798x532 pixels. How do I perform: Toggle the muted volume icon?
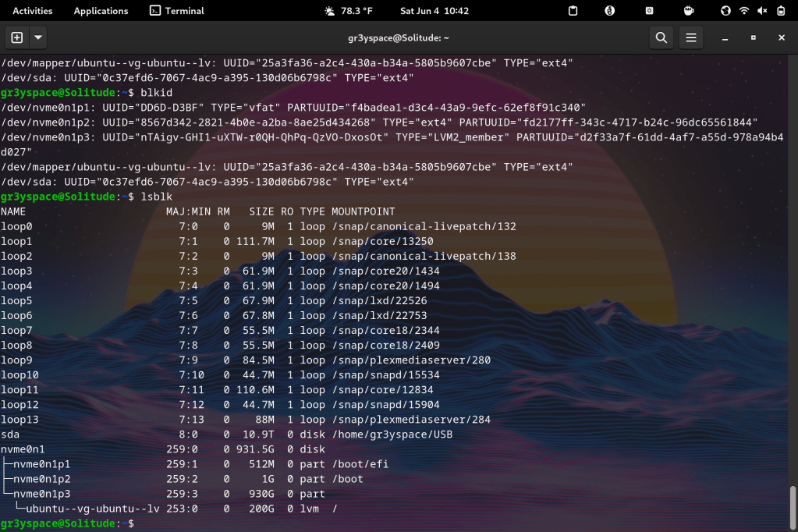tap(762, 11)
